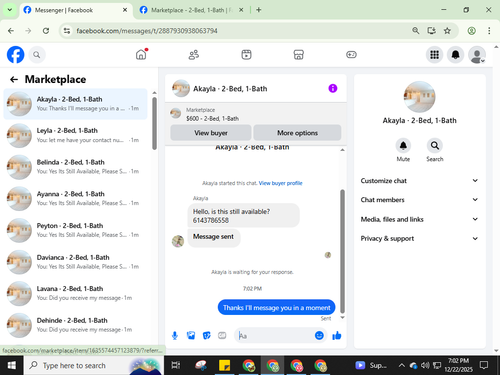Viewport: 500px width, 375px height.
Task: Focus the Aa message input field
Action: point(275,336)
